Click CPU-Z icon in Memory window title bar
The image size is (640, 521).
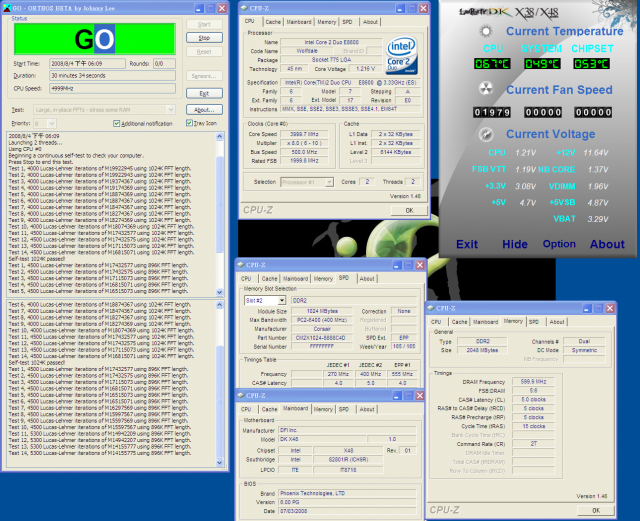431,308
